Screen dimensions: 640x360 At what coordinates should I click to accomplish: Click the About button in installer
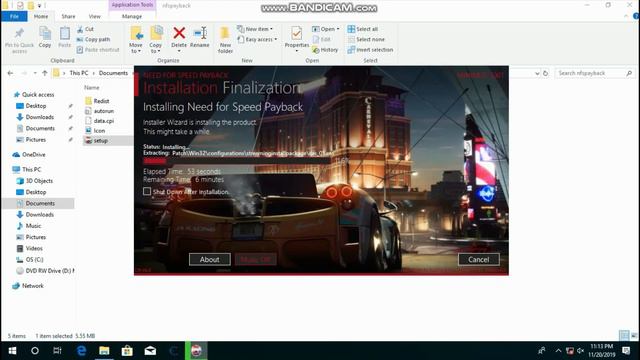(x=209, y=260)
